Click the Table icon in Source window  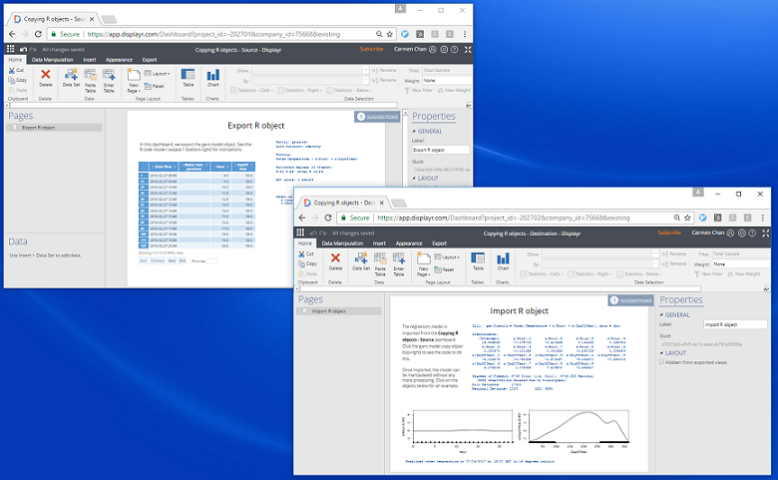[x=188, y=74]
